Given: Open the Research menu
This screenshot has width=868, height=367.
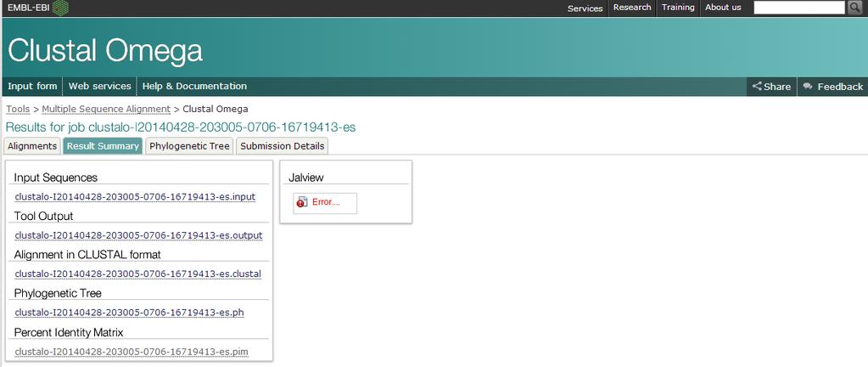Looking at the screenshot, I should [631, 7].
